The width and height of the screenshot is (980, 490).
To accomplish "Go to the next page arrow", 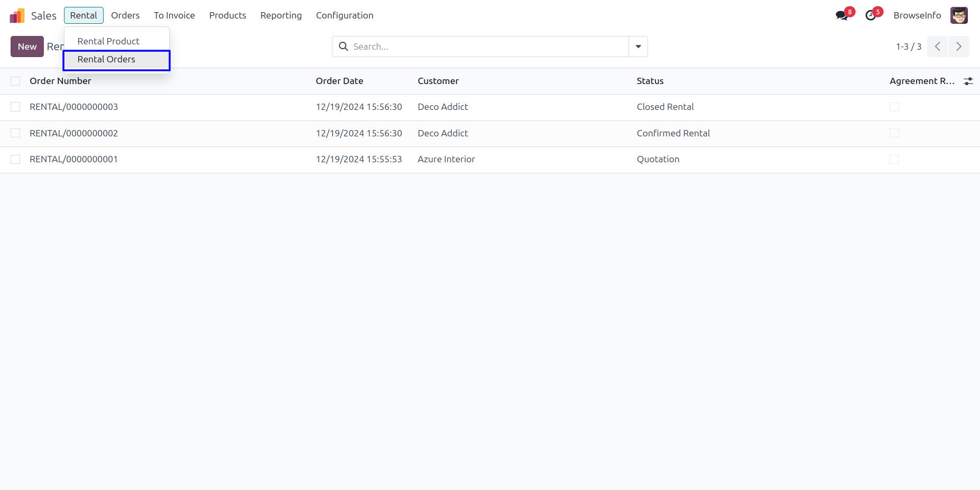I will [x=958, y=47].
